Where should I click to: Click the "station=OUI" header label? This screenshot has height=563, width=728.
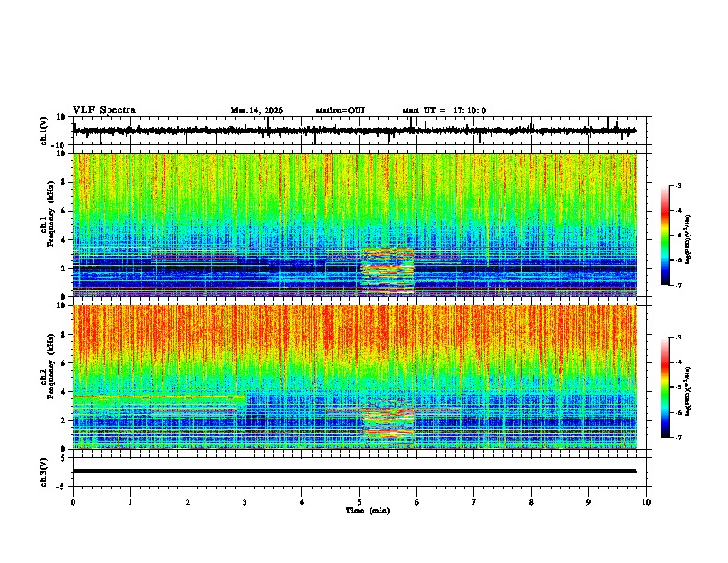[x=340, y=110]
